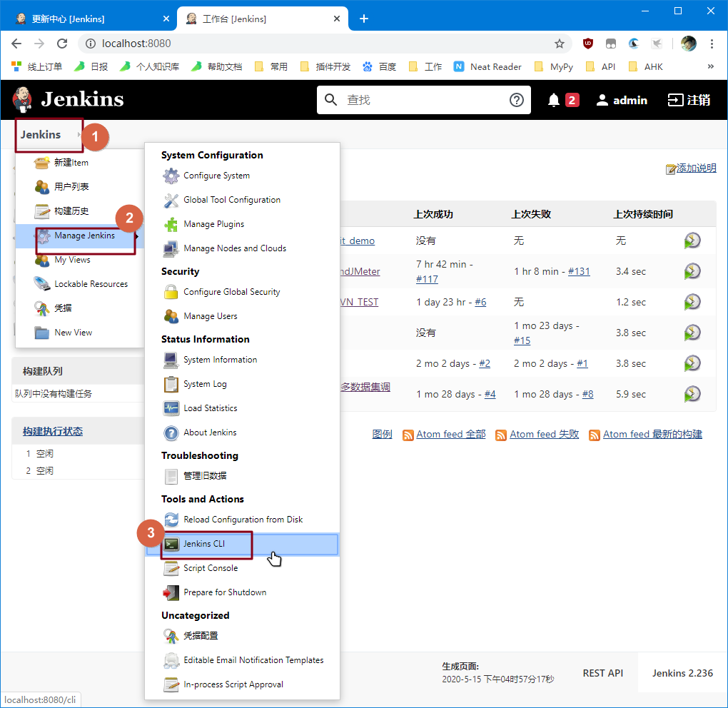Click the Jenkins CLI terminal icon
Screen dimensions: 728x708
[x=171, y=544]
